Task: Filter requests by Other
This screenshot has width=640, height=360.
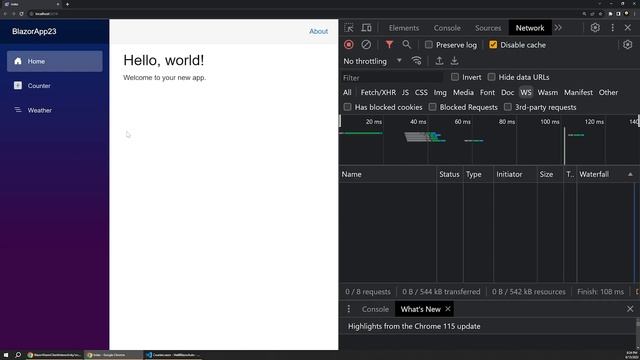Action: 608,92
